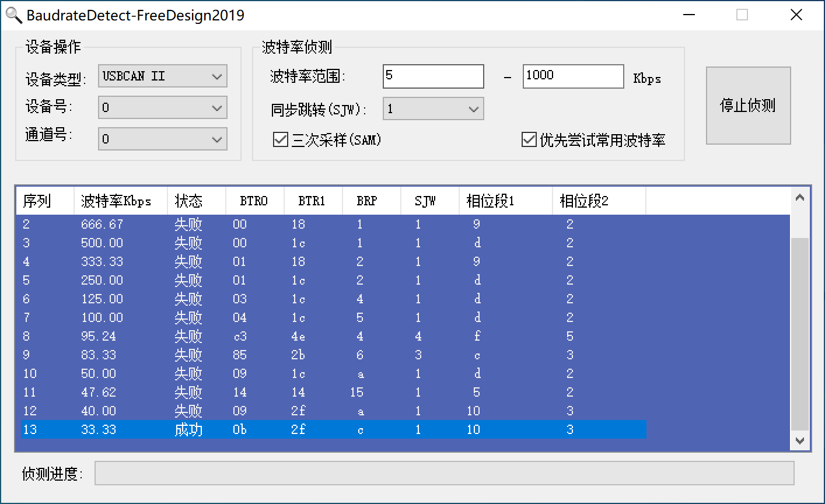Viewport: 825px width, 504px height.
Task: Click the baudrate range start field containing 5
Action: coord(433,76)
